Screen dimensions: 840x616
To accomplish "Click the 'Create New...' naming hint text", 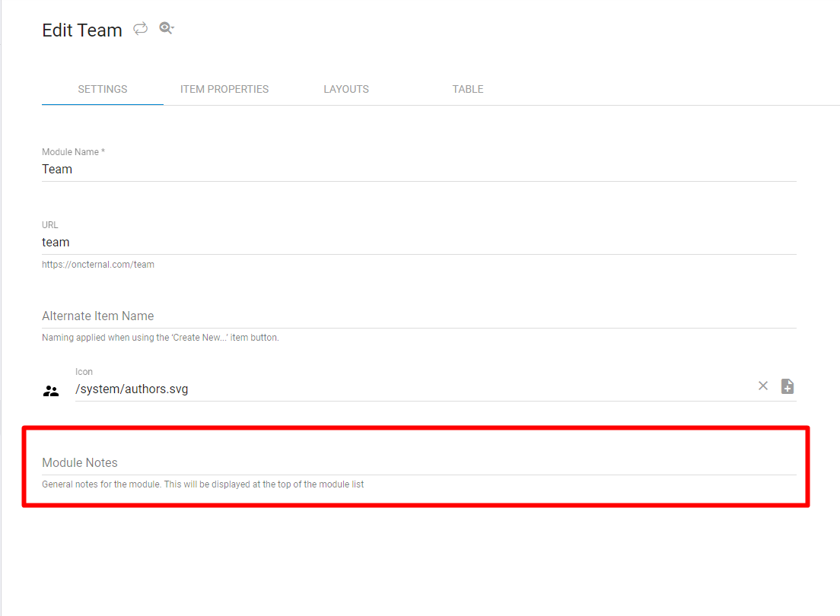I will click(x=161, y=338).
